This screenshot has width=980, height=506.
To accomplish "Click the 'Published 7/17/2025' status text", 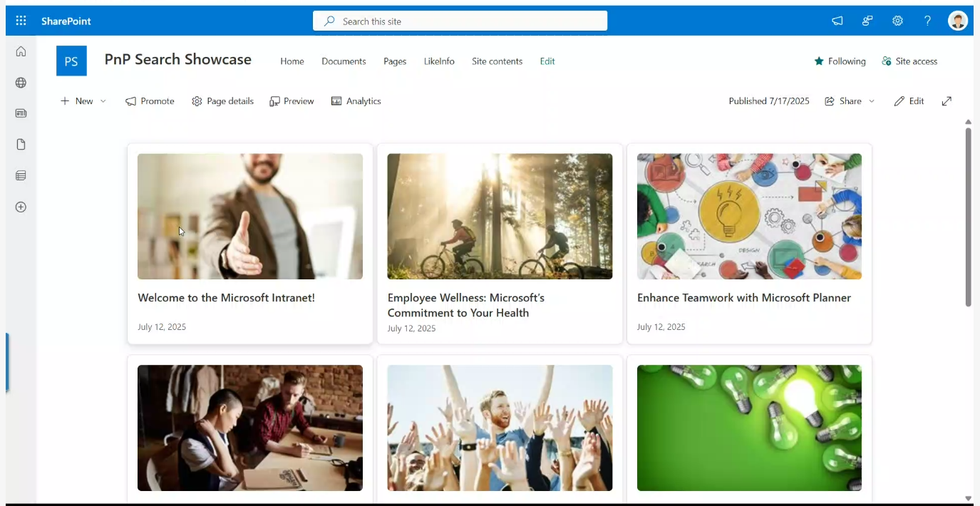I will pyautogui.click(x=769, y=101).
